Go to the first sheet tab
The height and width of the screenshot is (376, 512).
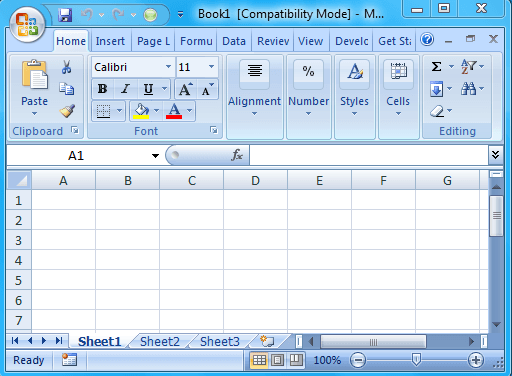15,340
